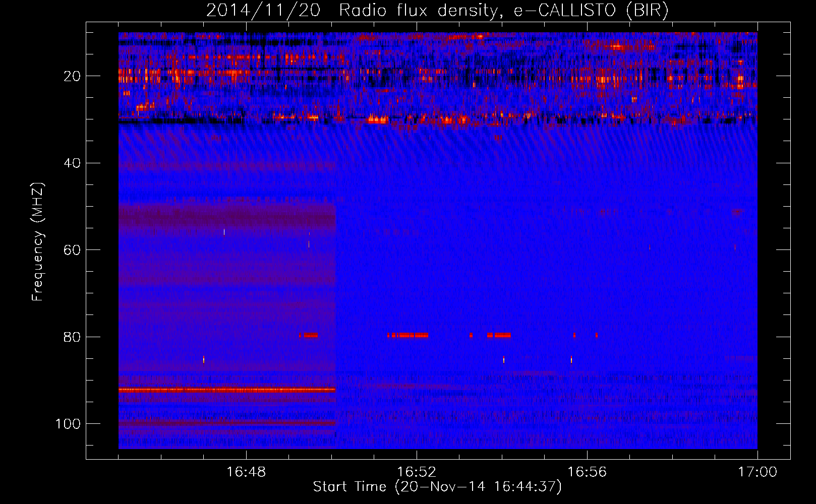Screen dimensions: 816x504
Task: Click the 'Start Time (20-Nov-14 16:44:37)' label
Action: 437,487
